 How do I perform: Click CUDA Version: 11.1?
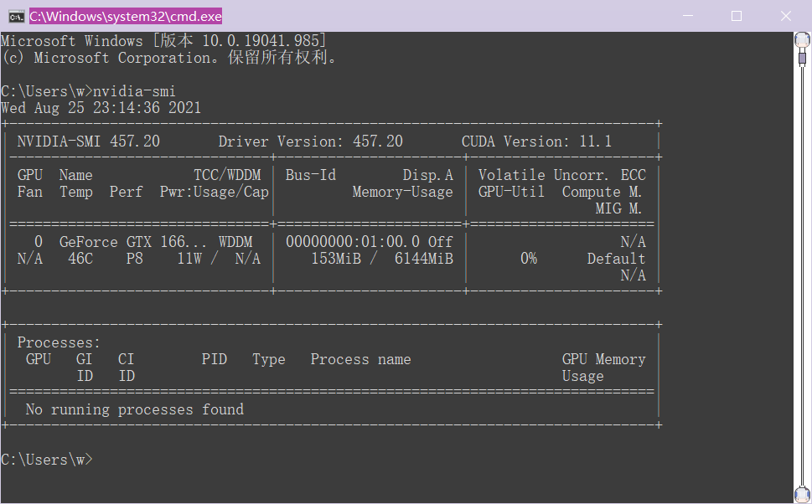point(536,141)
